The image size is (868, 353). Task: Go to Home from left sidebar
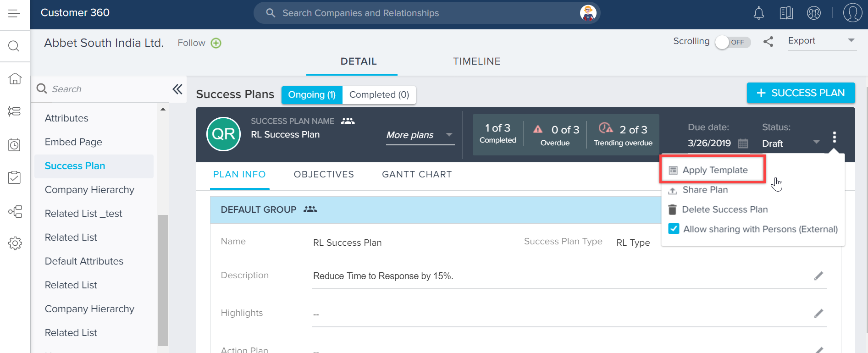click(15, 78)
